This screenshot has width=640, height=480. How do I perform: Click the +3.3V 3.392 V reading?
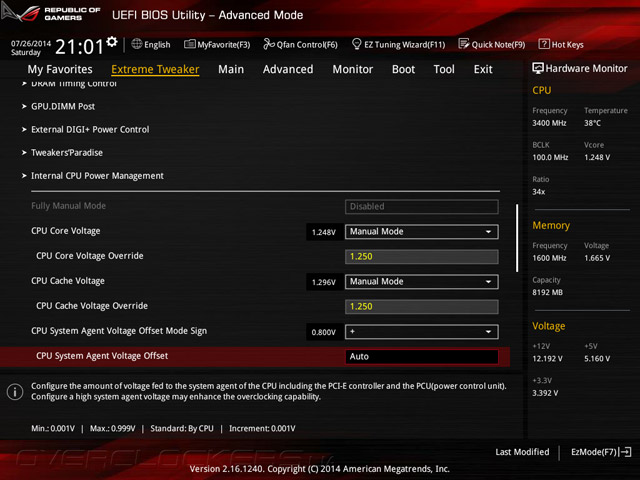click(x=545, y=393)
